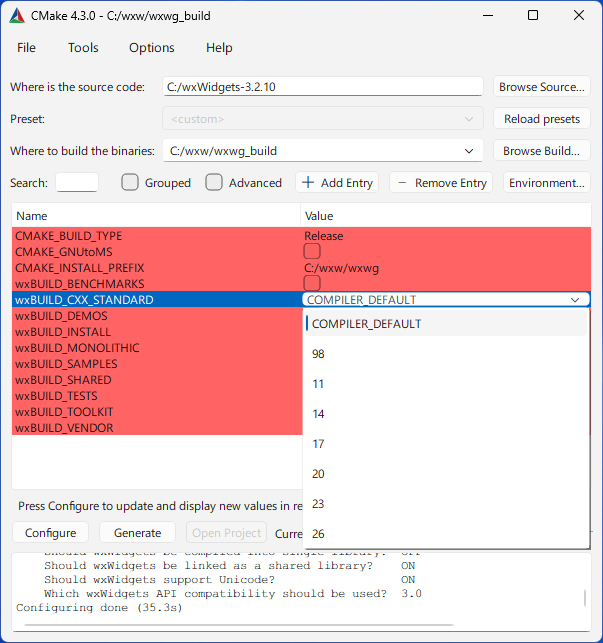Select the wxBUILD_SHARED entry
The height and width of the screenshot is (643, 603).
pyautogui.click(x=63, y=380)
